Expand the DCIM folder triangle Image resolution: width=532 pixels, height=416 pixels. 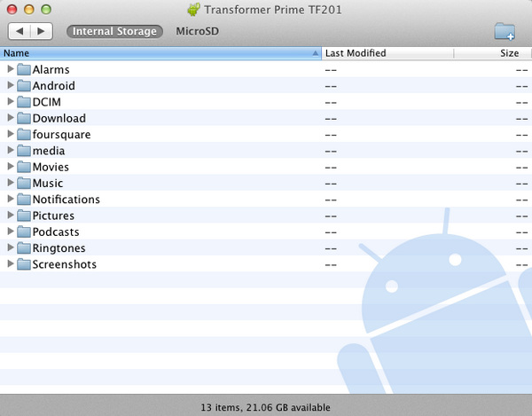11,101
